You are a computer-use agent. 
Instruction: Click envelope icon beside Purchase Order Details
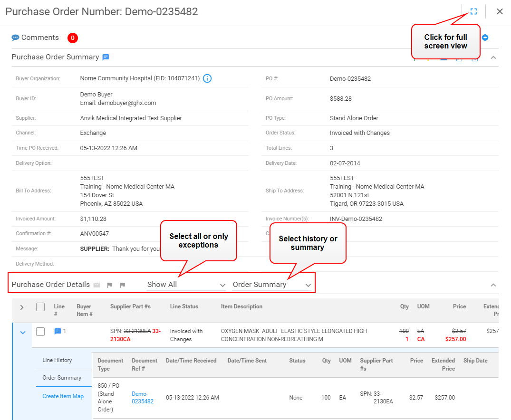click(97, 285)
